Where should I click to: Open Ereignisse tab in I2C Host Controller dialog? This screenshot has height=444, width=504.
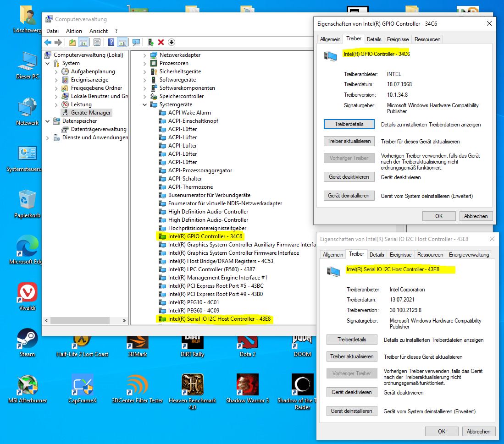pyautogui.click(x=400, y=255)
